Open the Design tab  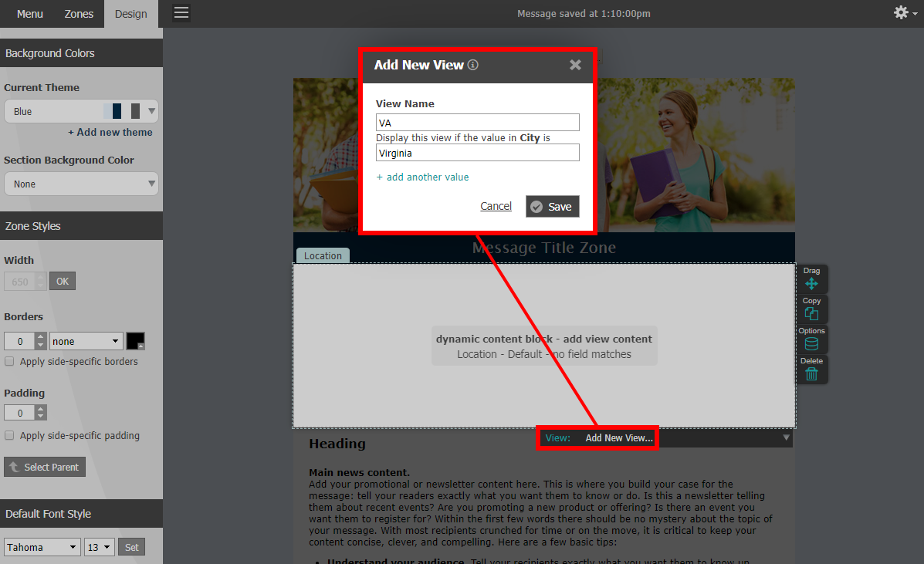130,14
